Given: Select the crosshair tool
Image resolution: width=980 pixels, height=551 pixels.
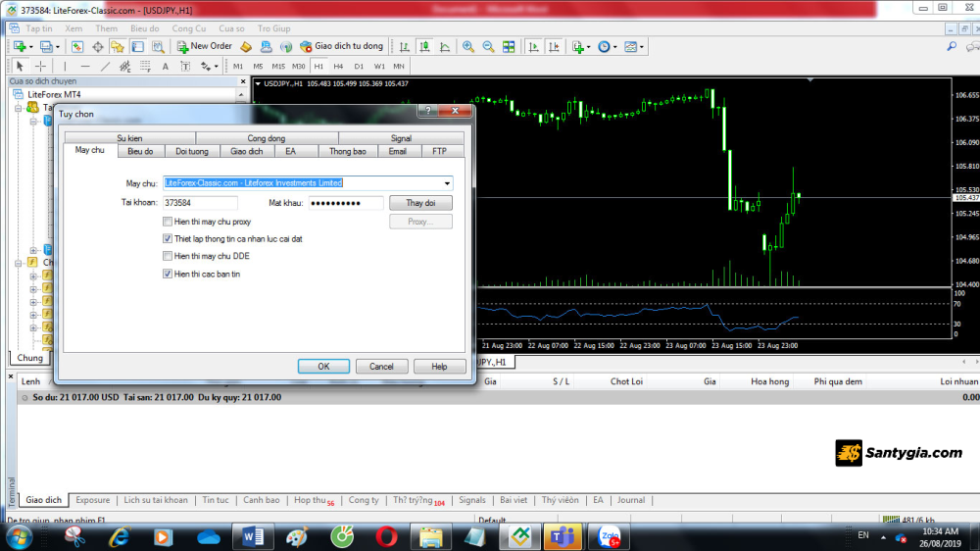Looking at the screenshot, I should point(40,66).
